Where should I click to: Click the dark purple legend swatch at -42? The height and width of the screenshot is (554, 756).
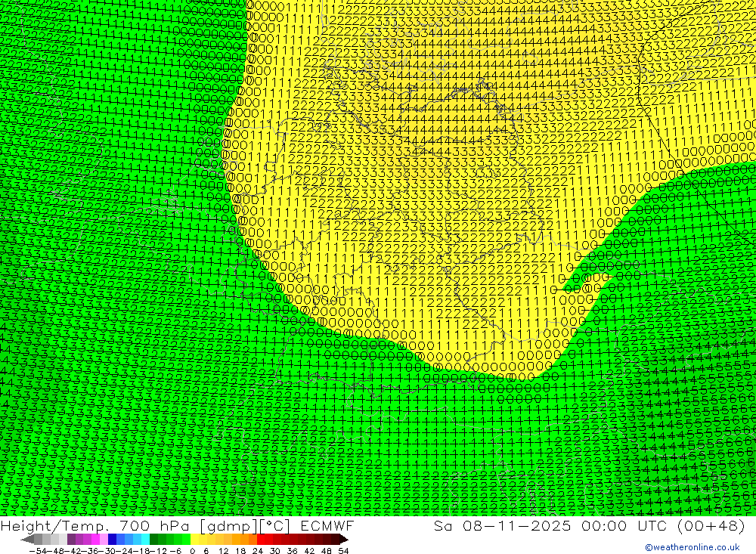coord(71,539)
